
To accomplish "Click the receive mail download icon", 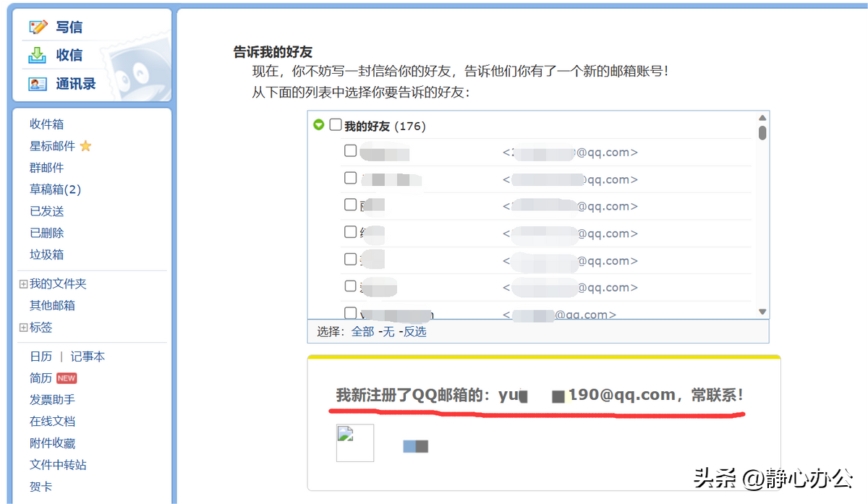I will 38,55.
